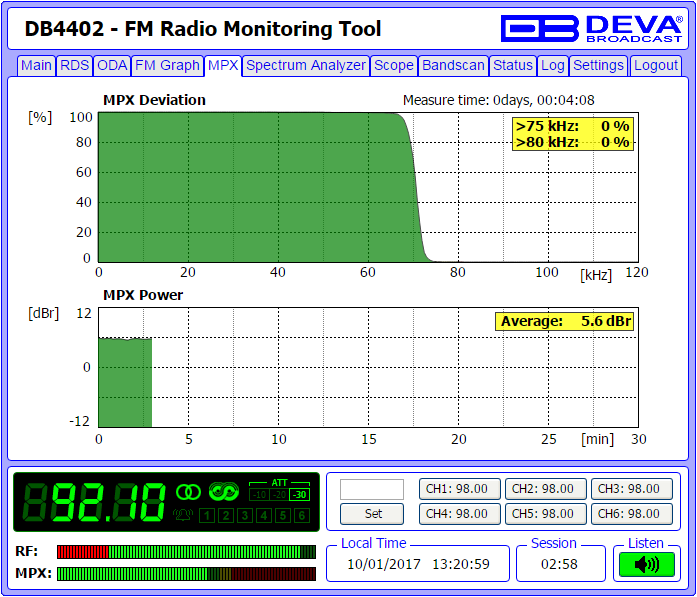Click the RF level meter bar
697x597 pixels.
point(186,552)
